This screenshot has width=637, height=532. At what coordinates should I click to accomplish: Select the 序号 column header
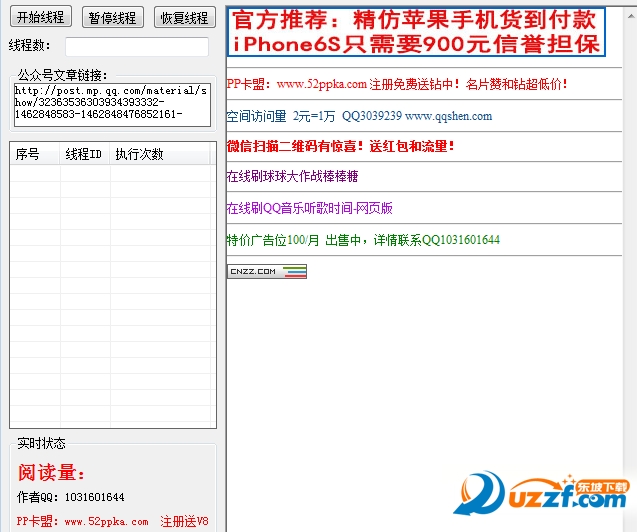coord(35,154)
